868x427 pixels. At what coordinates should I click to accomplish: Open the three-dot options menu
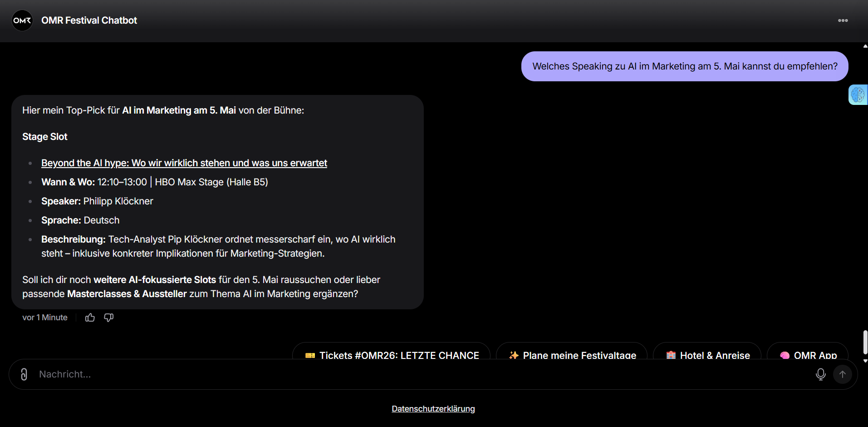click(x=843, y=20)
